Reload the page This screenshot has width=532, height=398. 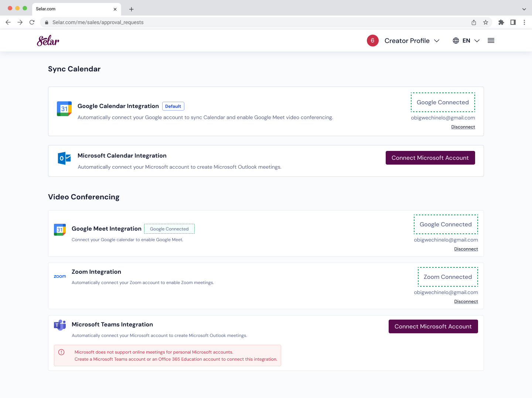pos(32,22)
